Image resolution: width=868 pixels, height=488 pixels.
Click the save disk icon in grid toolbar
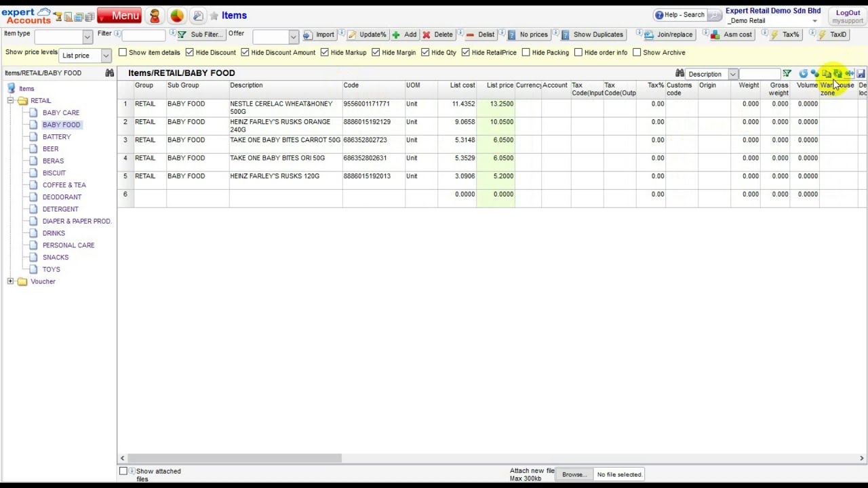pos(861,73)
